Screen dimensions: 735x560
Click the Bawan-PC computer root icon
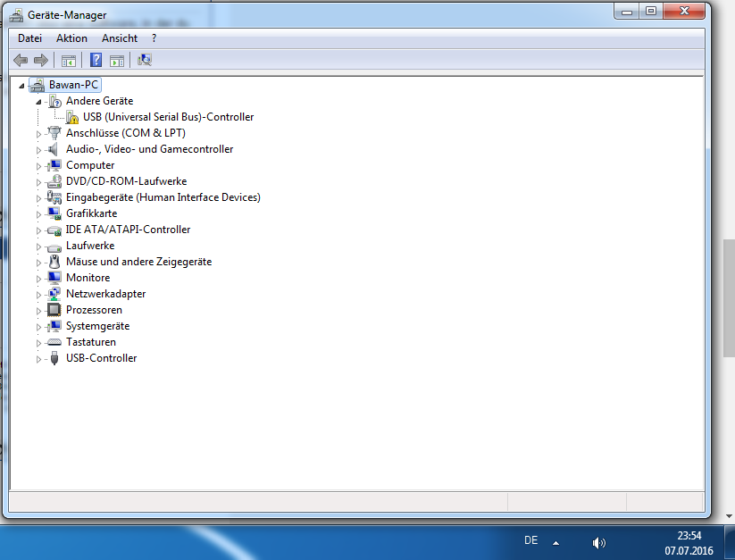pyautogui.click(x=37, y=85)
